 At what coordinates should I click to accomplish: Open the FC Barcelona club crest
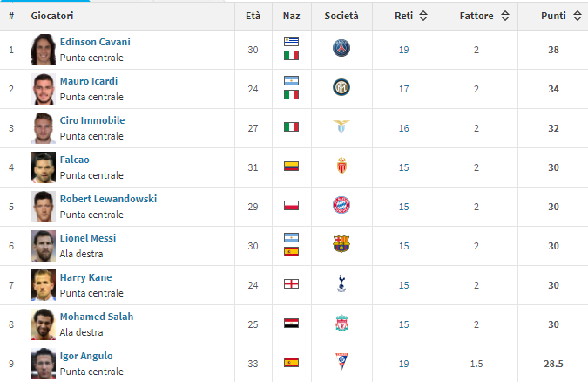pyautogui.click(x=341, y=244)
